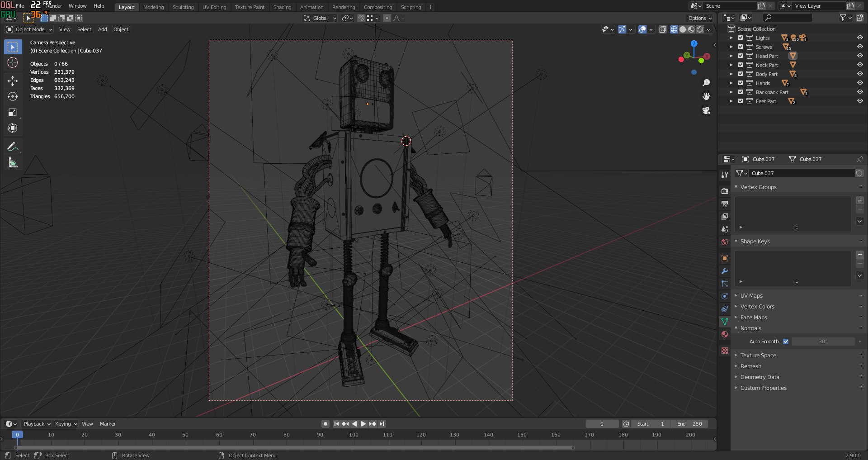Hide the Lights collection with eye icon
The height and width of the screenshot is (460, 868).
(860, 38)
